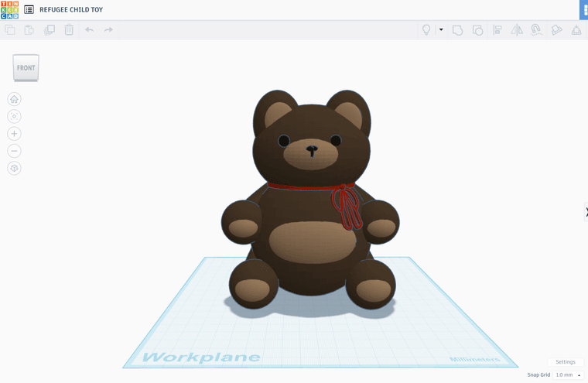Open the Settings button near the grid
The height and width of the screenshot is (383, 588).
click(x=565, y=362)
